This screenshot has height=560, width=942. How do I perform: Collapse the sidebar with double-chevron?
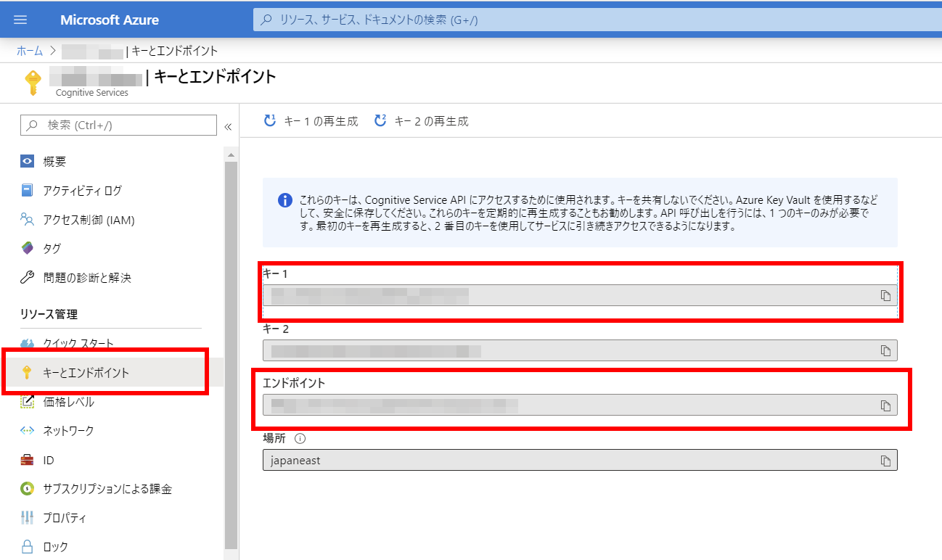(228, 126)
